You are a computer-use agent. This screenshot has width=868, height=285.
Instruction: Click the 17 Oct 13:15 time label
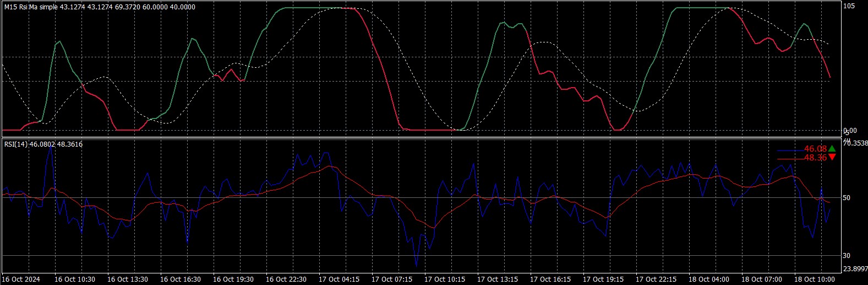498,279
